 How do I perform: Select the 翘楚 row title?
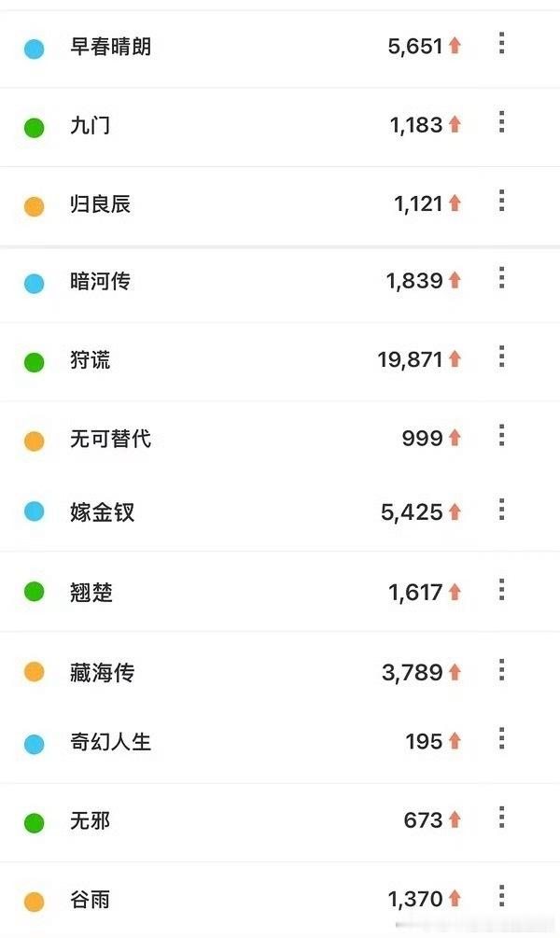(91, 593)
